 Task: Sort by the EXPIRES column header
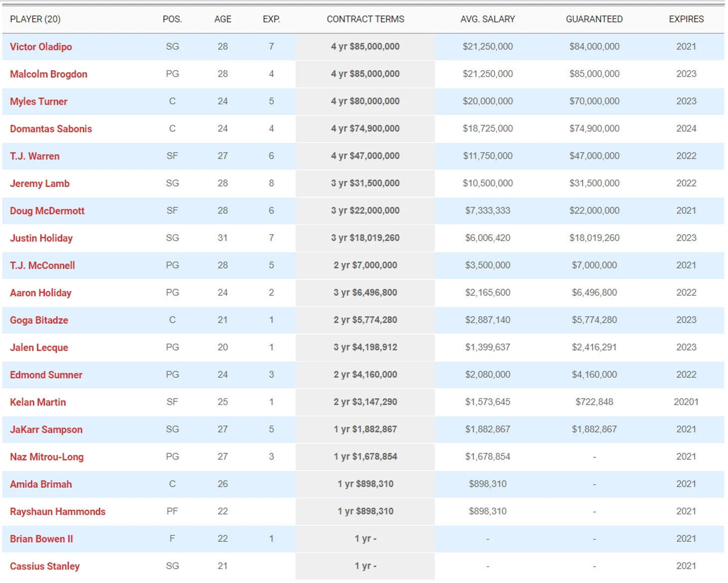pyautogui.click(x=686, y=19)
